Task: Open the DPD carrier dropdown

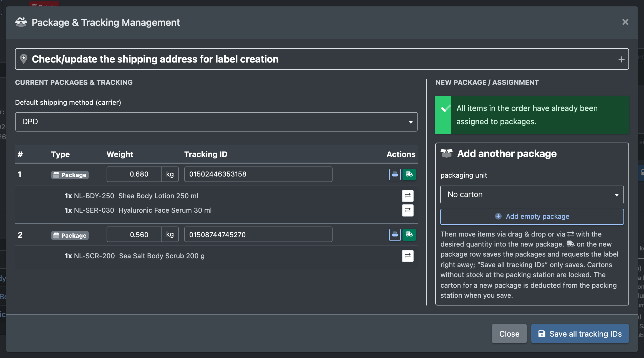Action: (x=217, y=122)
